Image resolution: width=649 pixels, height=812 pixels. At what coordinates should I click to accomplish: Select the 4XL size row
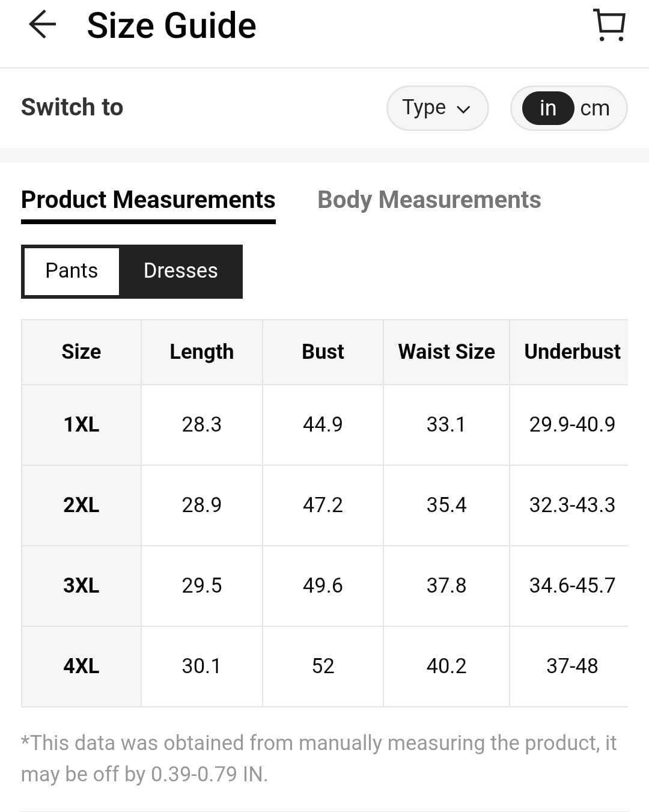coord(81,666)
